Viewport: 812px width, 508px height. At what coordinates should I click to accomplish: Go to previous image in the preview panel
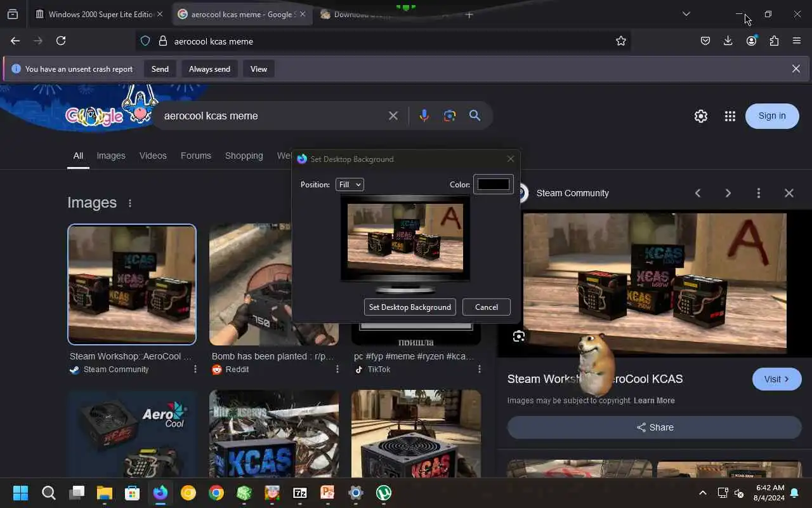[x=698, y=193]
